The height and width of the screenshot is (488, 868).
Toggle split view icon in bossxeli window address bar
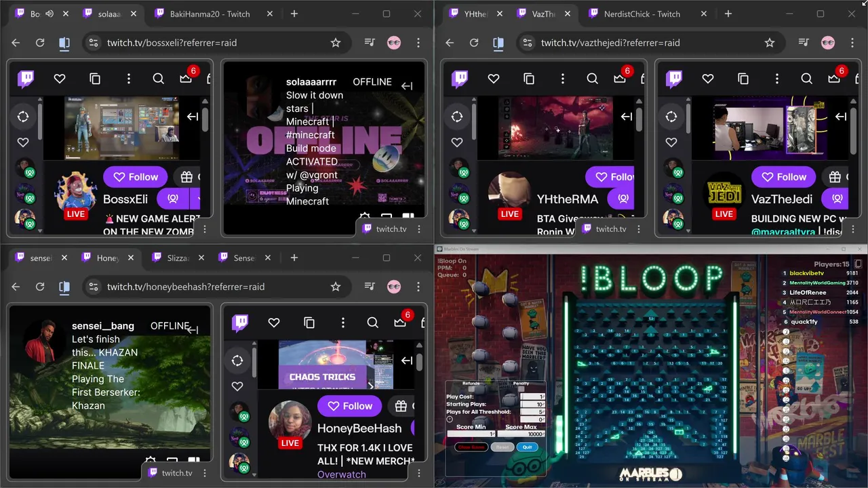[64, 43]
